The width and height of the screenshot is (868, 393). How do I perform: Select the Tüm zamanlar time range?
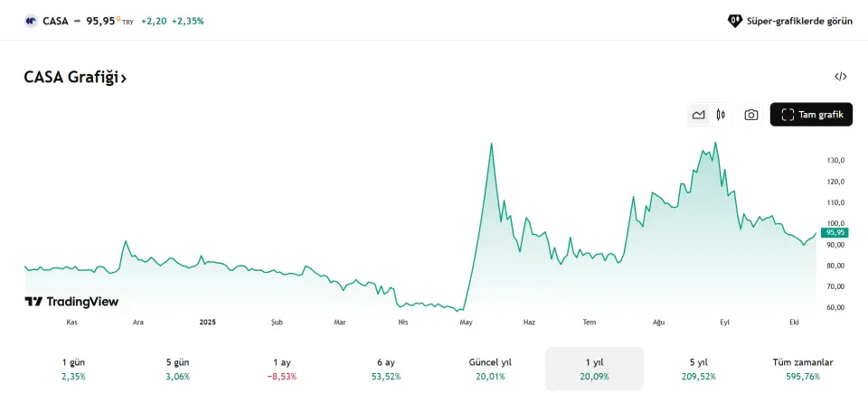tap(802, 369)
